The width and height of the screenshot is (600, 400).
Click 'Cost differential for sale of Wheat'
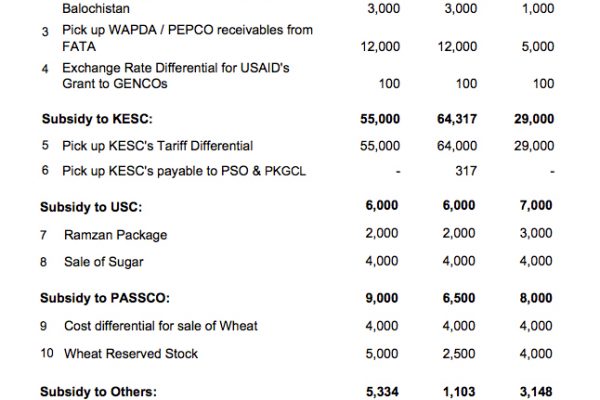tap(161, 326)
